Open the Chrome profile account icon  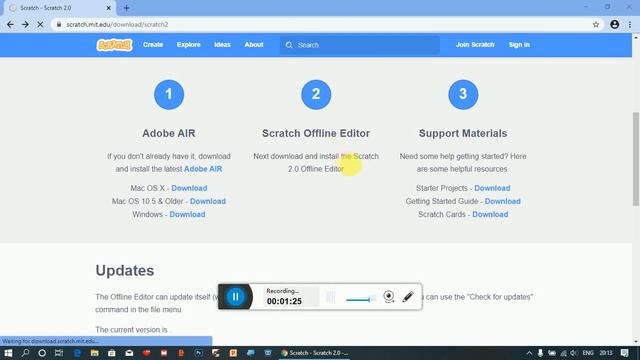pos(614,24)
